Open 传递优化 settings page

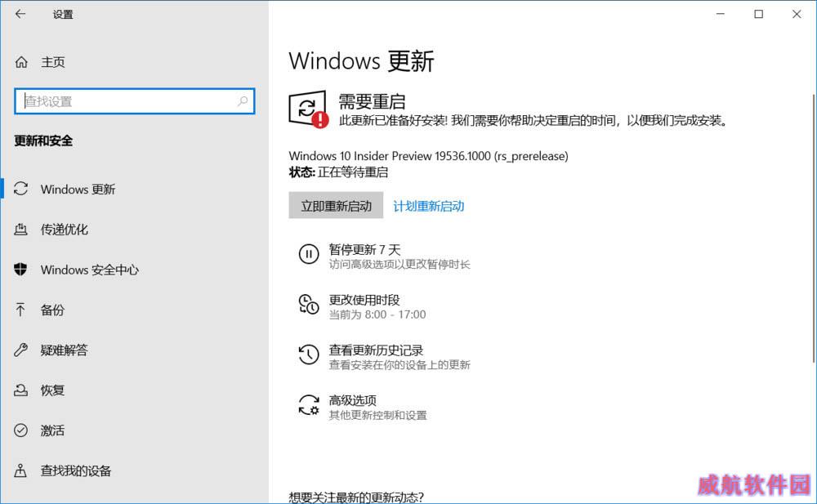point(64,229)
